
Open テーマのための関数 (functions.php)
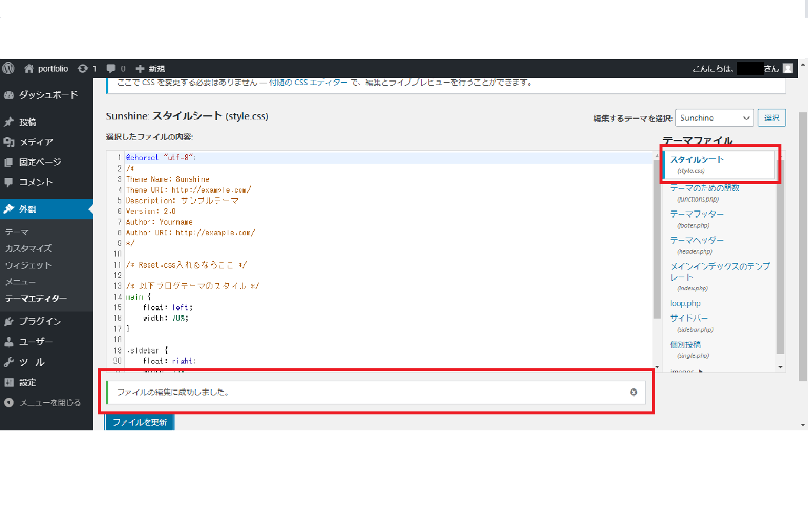point(704,193)
